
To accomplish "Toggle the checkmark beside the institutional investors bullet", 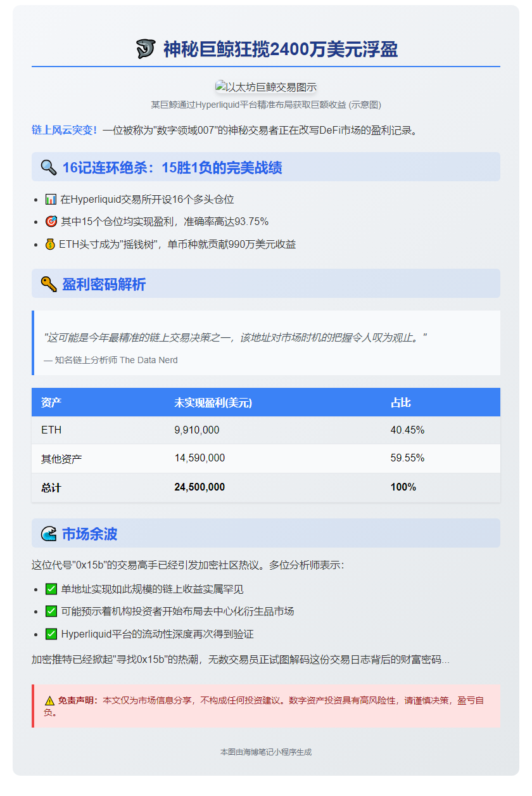I will tap(51, 612).
